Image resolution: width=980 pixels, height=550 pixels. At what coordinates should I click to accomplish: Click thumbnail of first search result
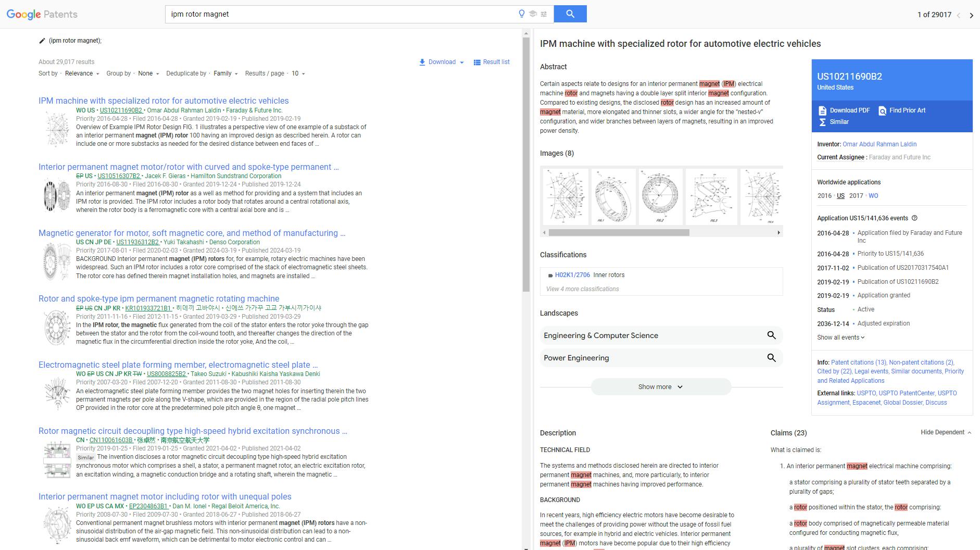tap(56, 129)
